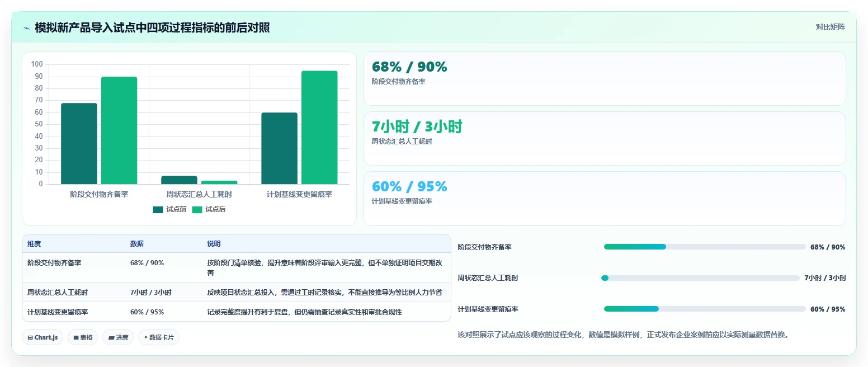The width and height of the screenshot is (868, 367).
Task: Click the 试点前 bar for 阶段交付物齐备率
Action: pyautogui.click(x=79, y=143)
